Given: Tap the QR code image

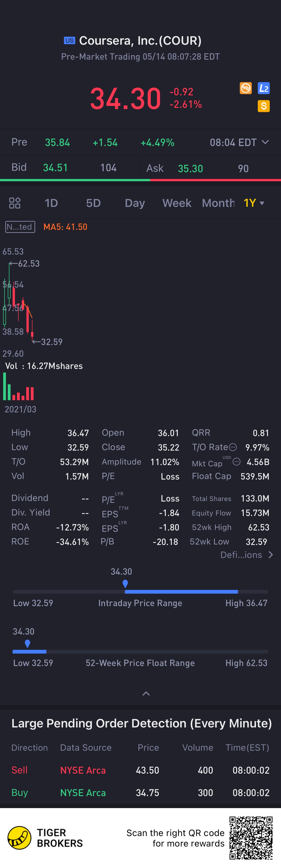Looking at the screenshot, I should tap(251, 838).
